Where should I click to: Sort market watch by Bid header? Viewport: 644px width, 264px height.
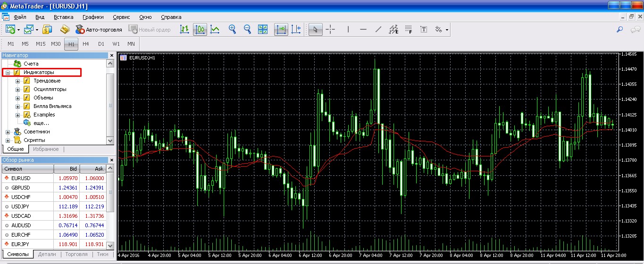click(67, 169)
